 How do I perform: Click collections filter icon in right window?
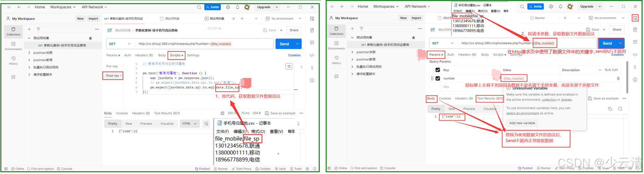[x=361, y=28]
